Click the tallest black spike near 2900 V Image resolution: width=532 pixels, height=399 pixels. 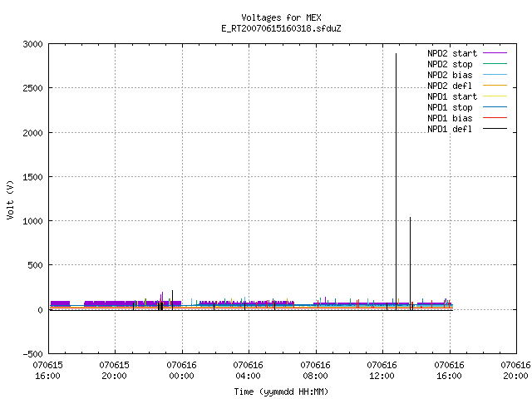pyautogui.click(x=396, y=181)
